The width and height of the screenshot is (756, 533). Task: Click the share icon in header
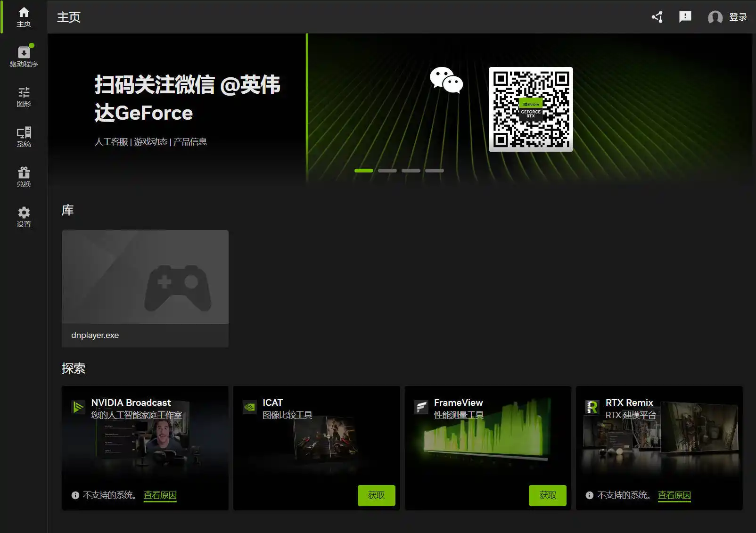(657, 17)
